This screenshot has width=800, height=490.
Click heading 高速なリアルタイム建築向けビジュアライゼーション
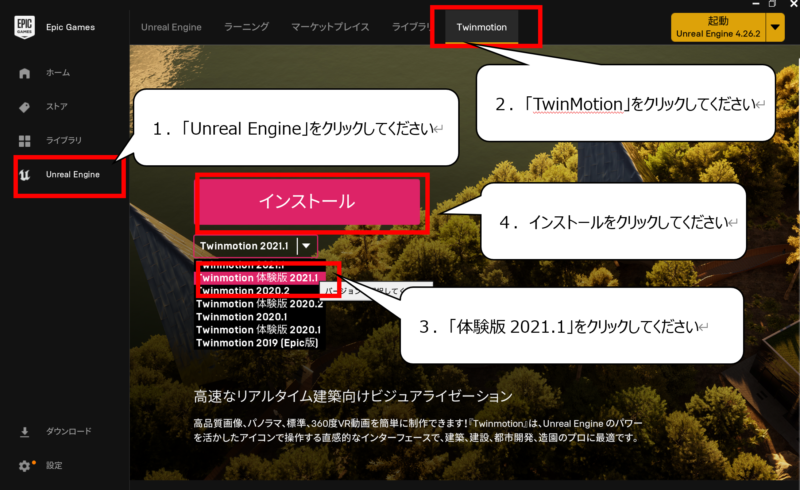click(x=353, y=396)
